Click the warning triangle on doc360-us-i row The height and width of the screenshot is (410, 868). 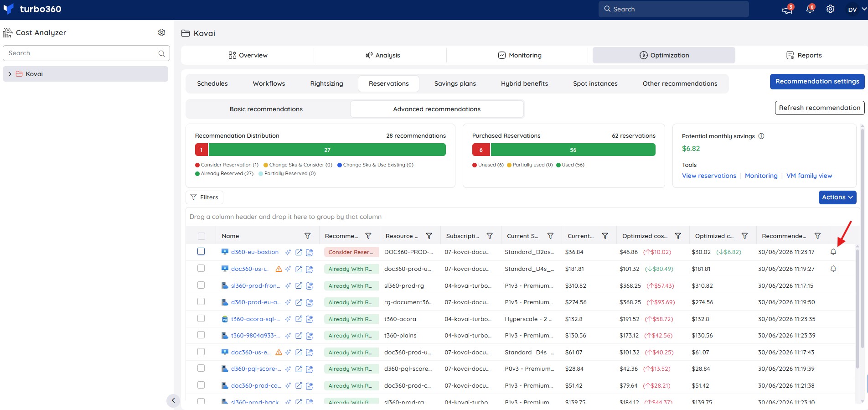click(x=279, y=269)
